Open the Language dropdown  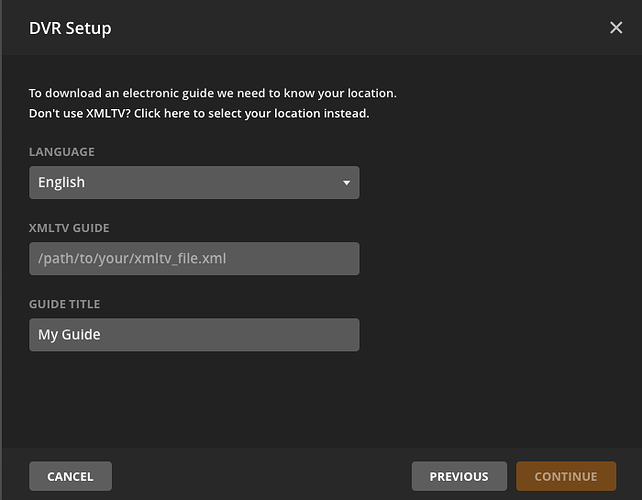(193, 183)
